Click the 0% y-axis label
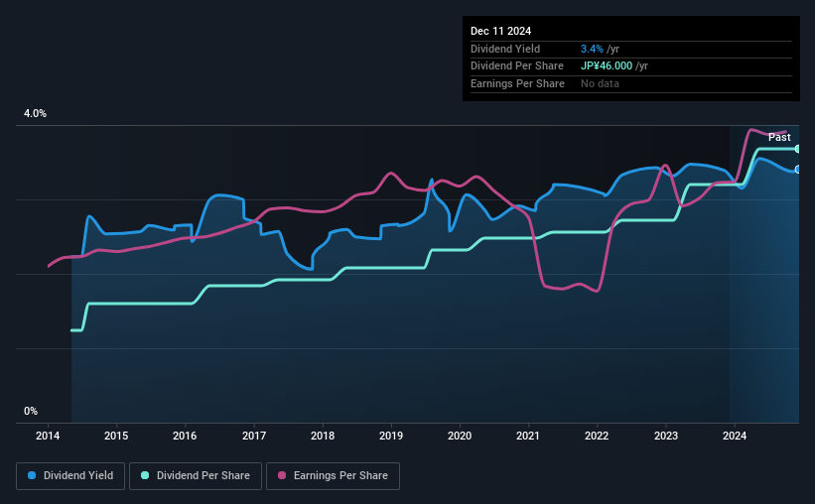This screenshot has width=815, height=504. pos(31,411)
